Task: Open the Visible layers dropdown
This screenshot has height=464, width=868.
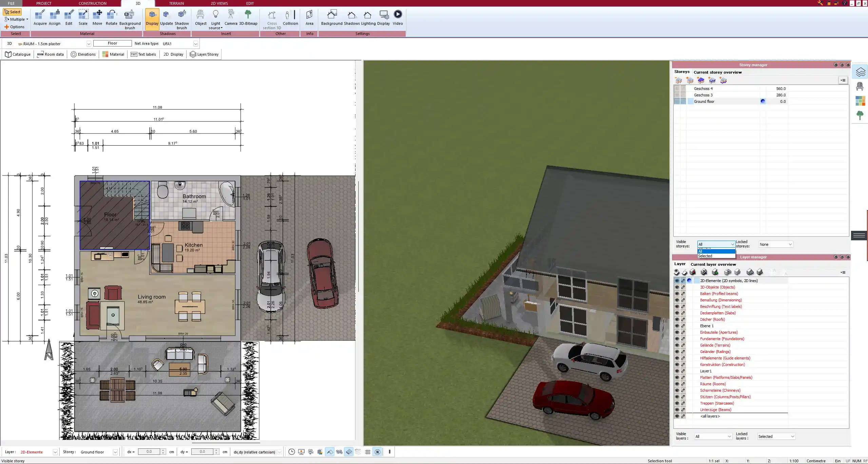Action: tap(713, 437)
